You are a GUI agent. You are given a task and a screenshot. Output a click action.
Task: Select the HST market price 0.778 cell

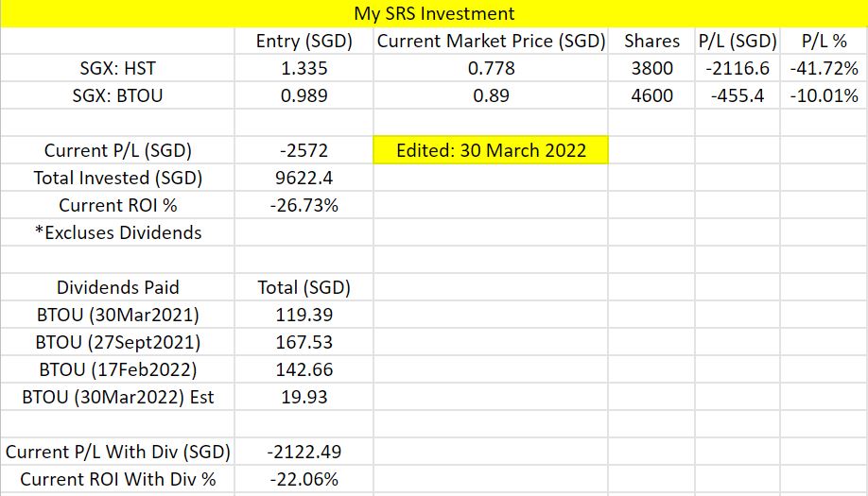[x=491, y=68]
